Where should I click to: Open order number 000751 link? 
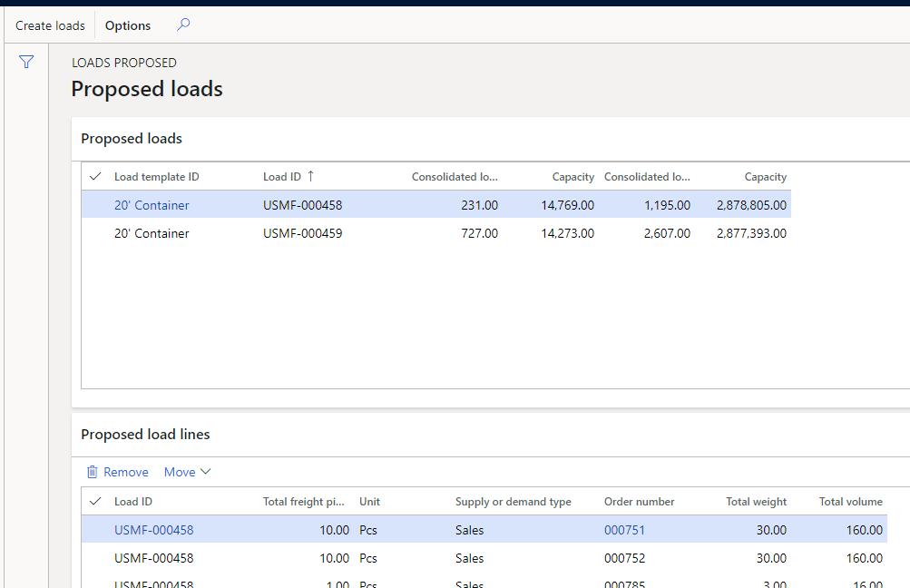pyautogui.click(x=624, y=530)
